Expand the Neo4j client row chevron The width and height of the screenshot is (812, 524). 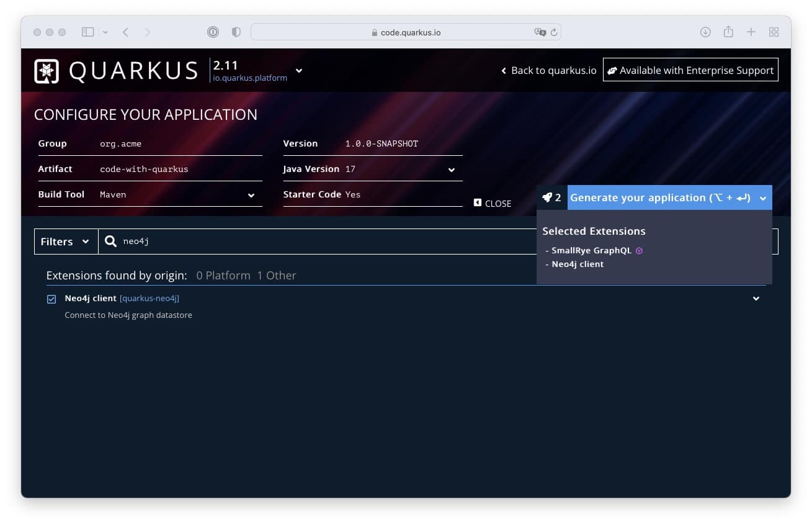(756, 299)
